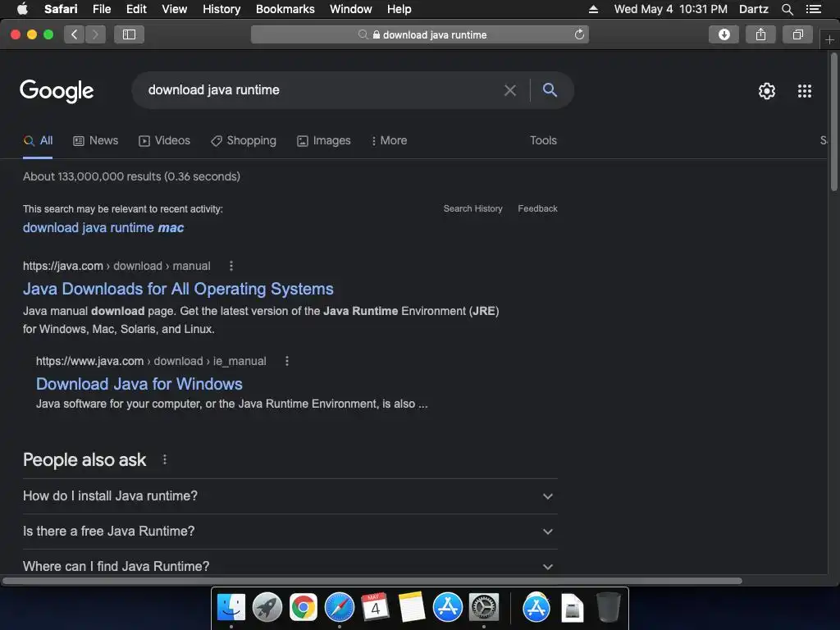Switch to the Videos tab

(x=164, y=140)
